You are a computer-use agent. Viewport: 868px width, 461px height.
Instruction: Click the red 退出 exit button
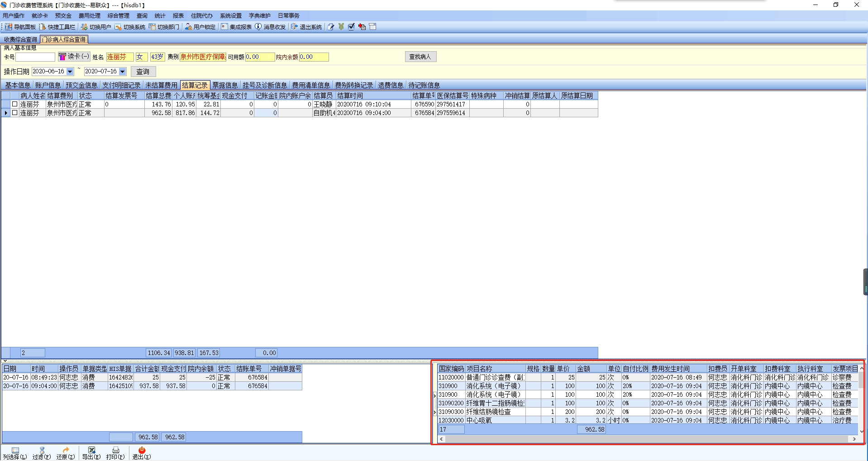click(142, 453)
